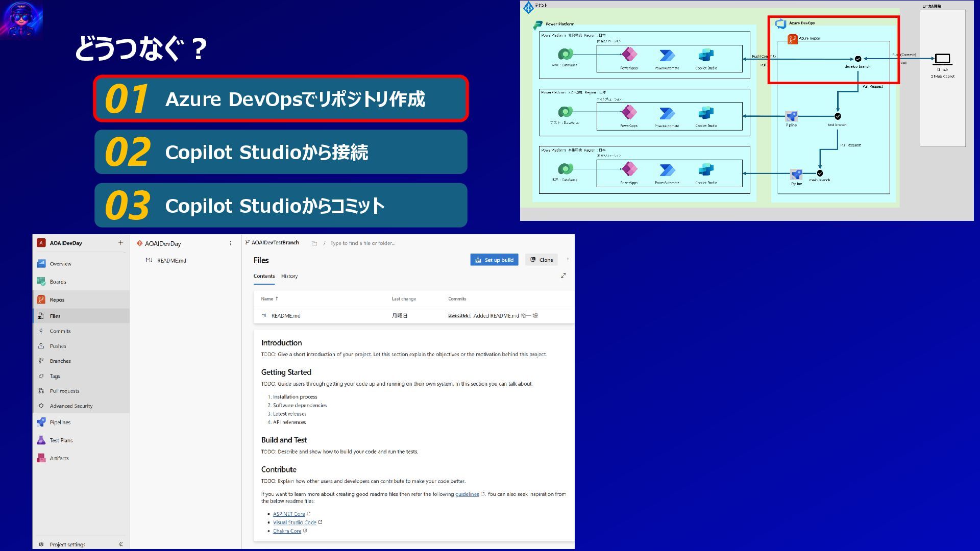The width and height of the screenshot is (980, 551).
Task: Open Overview in the DevOps sidebar
Action: pyautogui.click(x=60, y=264)
